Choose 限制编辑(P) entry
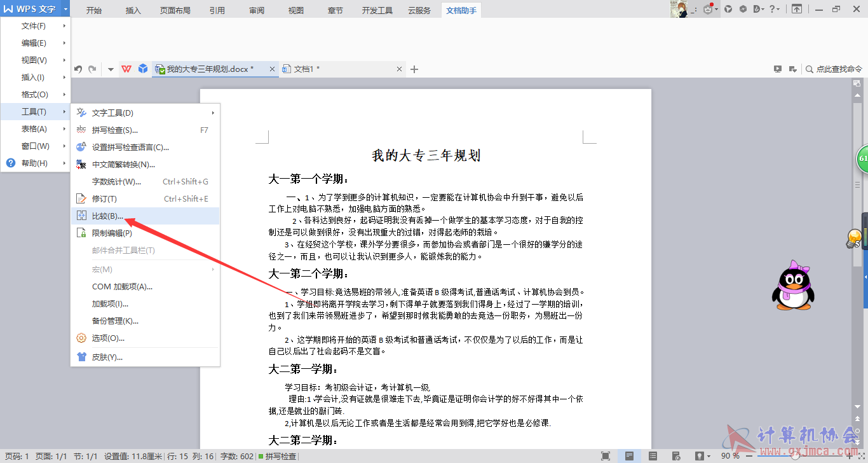Viewport: 868px width, 463px height. click(145, 233)
